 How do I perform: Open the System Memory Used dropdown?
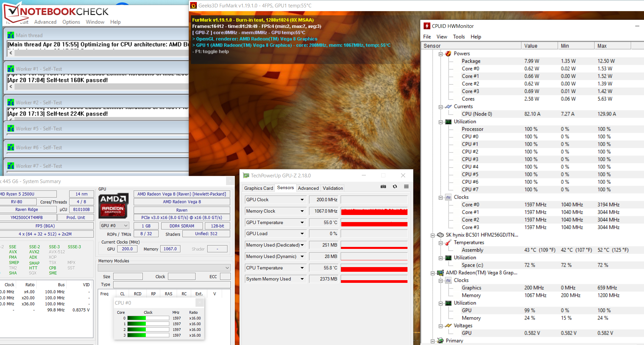click(302, 279)
